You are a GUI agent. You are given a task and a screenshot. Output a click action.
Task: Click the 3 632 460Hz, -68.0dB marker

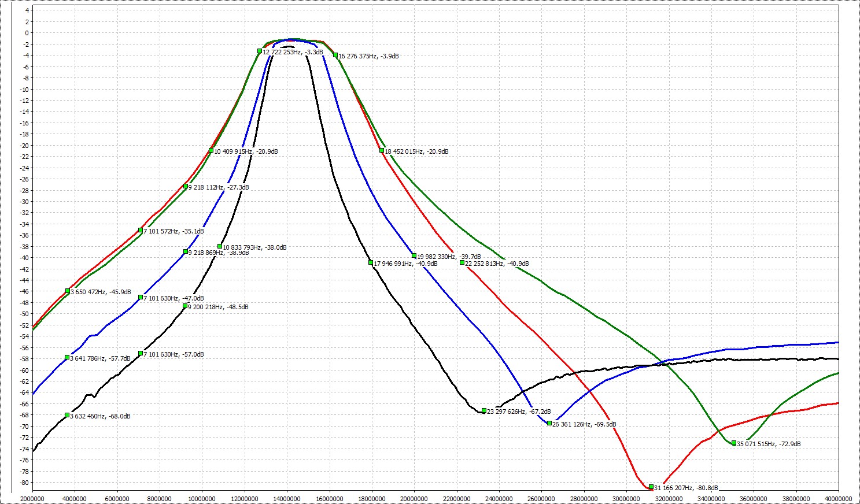(x=67, y=416)
